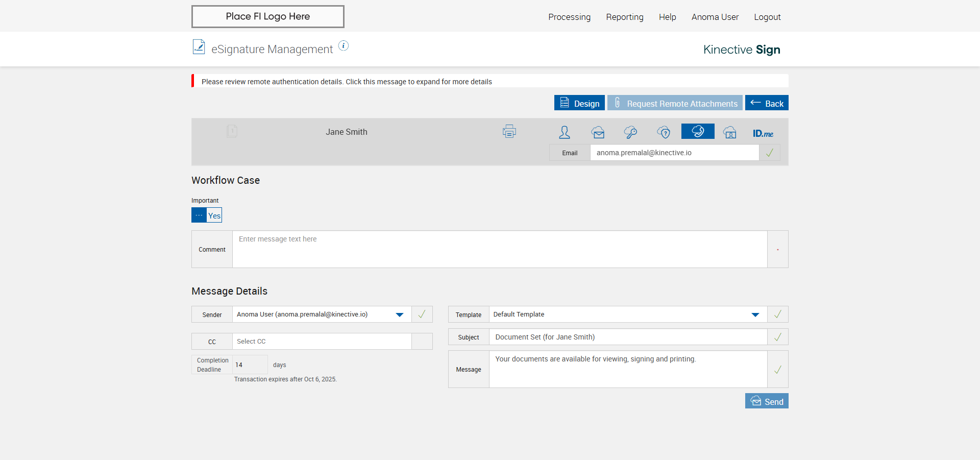980x460 pixels.
Task: Expand the Template dropdown
Action: [755, 314]
